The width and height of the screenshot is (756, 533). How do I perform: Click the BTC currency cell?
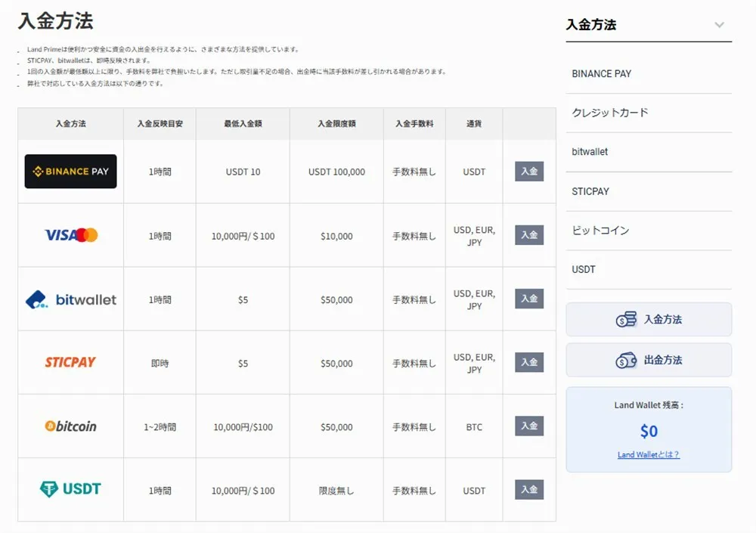pyautogui.click(x=474, y=427)
